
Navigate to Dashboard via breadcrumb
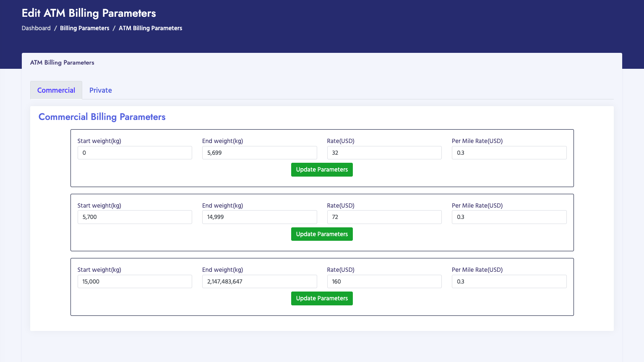[36, 28]
